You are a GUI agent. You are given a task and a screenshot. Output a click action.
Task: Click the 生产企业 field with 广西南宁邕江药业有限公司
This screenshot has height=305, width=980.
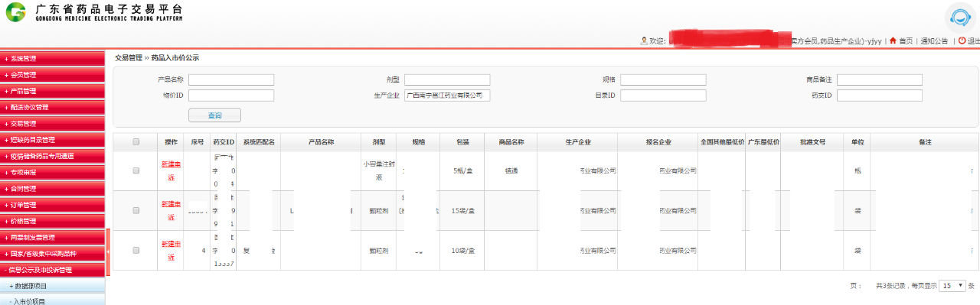[447, 96]
